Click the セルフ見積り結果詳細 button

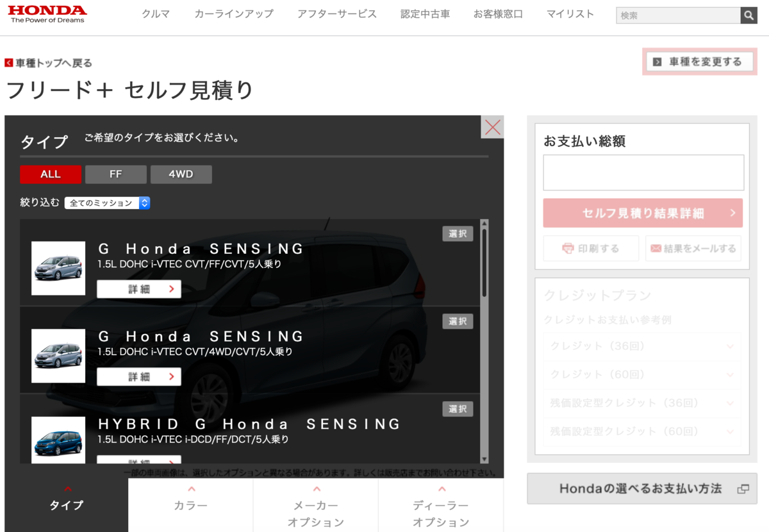[x=643, y=213]
